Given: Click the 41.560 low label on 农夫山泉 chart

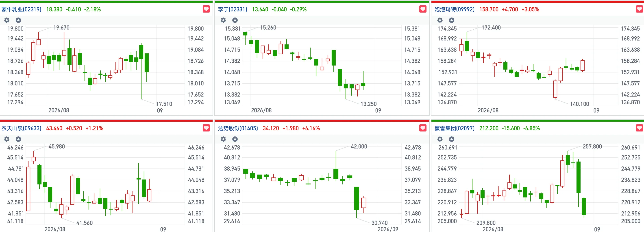Looking at the screenshot, I should tap(85, 223).
